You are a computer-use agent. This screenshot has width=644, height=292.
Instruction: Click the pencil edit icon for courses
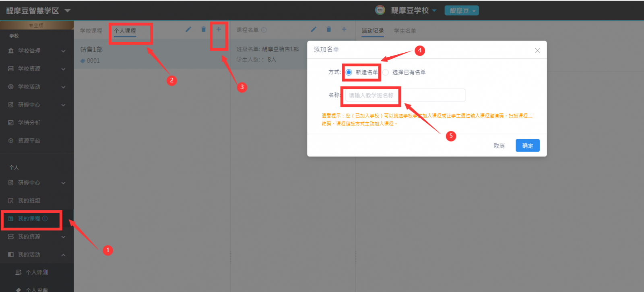tap(188, 29)
